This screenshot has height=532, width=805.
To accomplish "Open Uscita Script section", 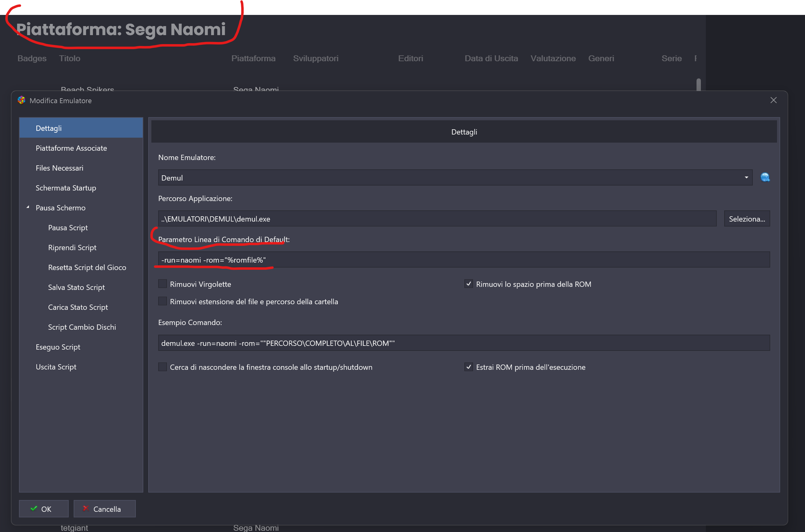I will [x=81, y=367].
